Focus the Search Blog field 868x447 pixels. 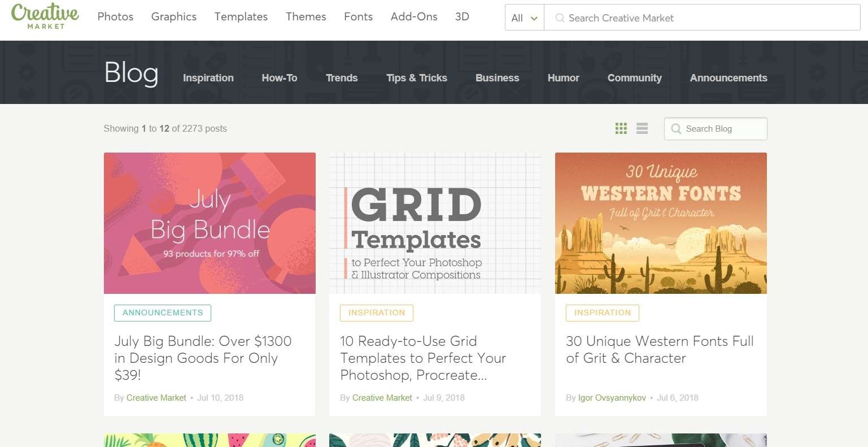pyautogui.click(x=716, y=129)
